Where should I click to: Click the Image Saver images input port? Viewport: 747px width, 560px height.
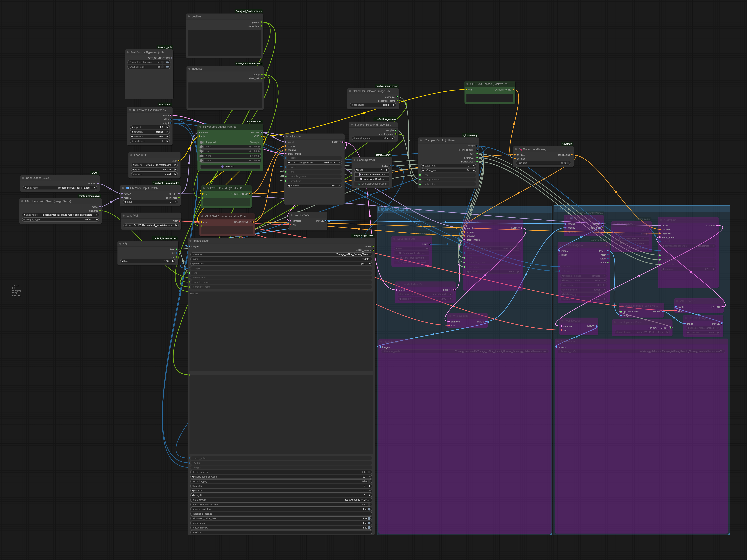[x=189, y=246]
